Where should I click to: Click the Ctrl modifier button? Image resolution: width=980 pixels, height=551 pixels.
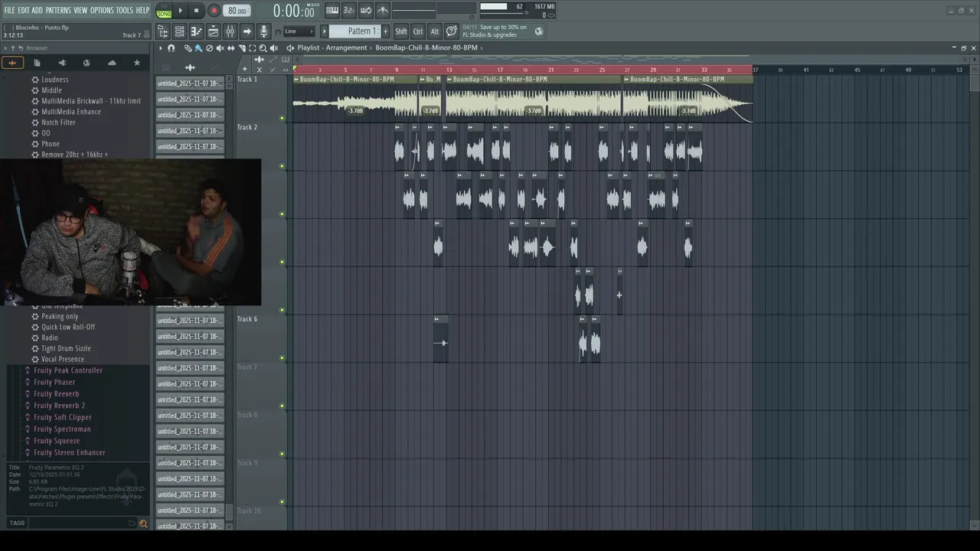click(418, 31)
